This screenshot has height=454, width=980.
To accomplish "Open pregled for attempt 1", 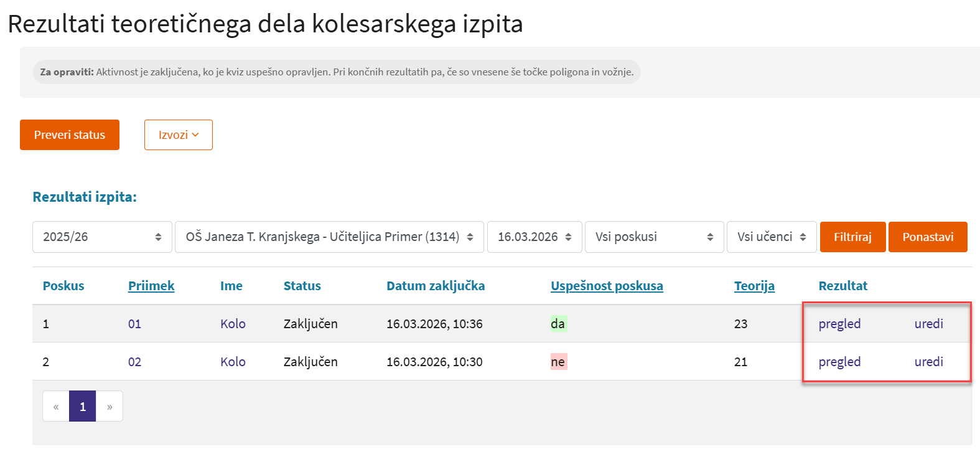I will tap(839, 324).
